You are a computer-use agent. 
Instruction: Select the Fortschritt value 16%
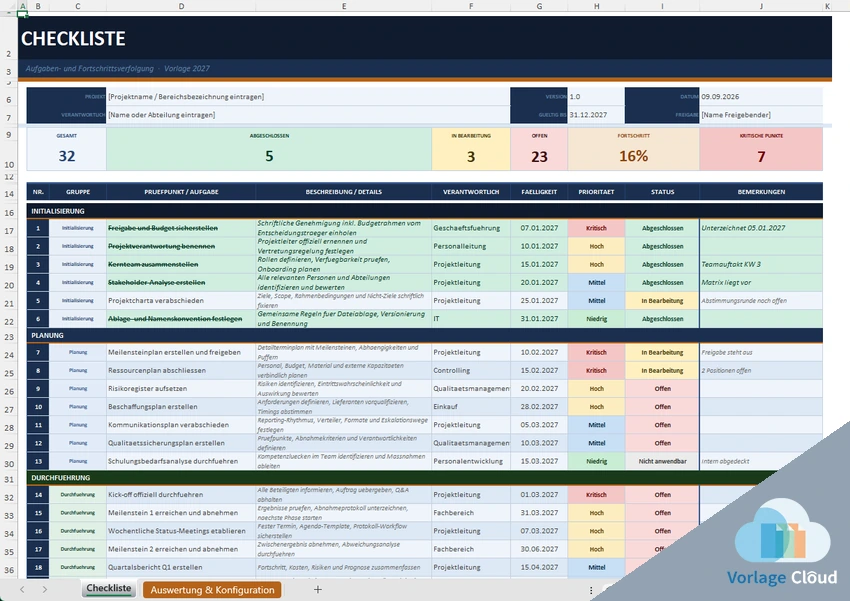pos(634,156)
